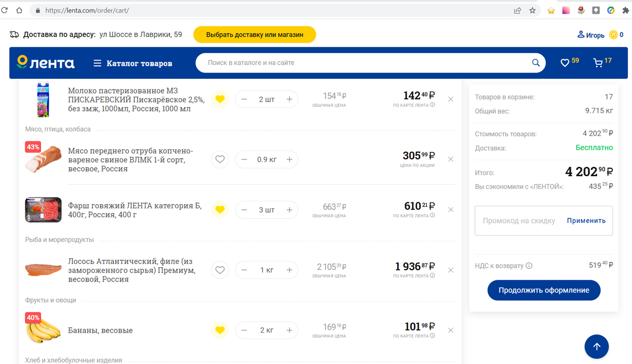Viewport: 632px width, 364px height.
Task: Reload the page in the browser
Action: (5, 10)
